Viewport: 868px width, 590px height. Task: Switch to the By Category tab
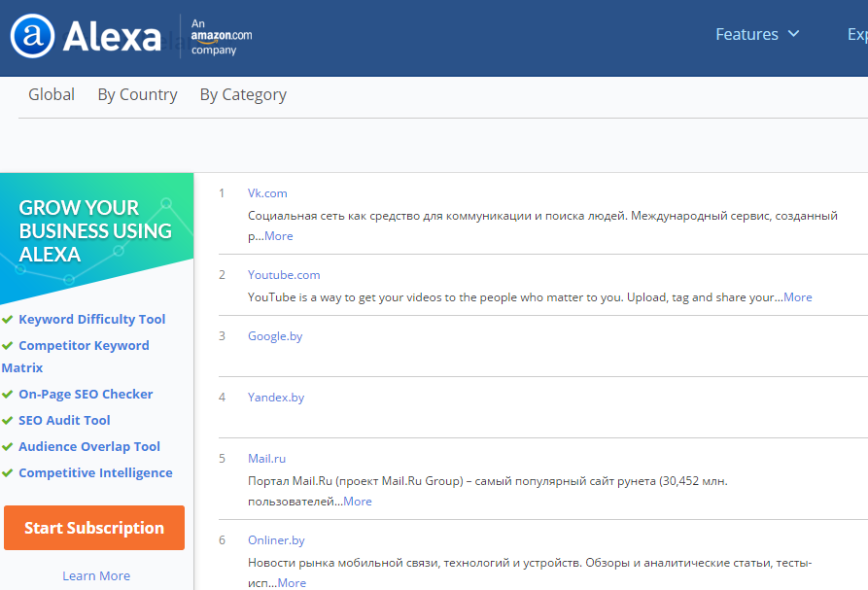pos(243,94)
